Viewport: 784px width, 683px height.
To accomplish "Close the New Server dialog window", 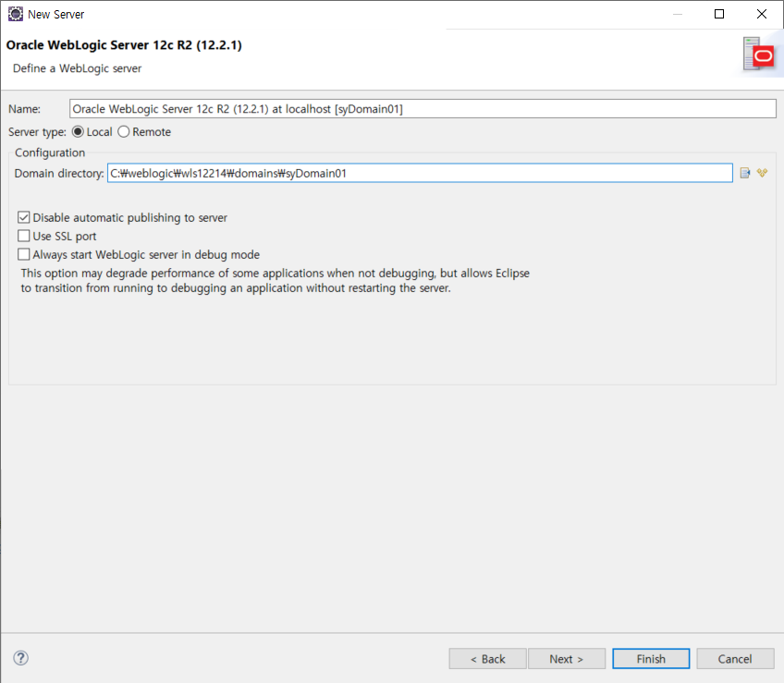I will tap(762, 14).
